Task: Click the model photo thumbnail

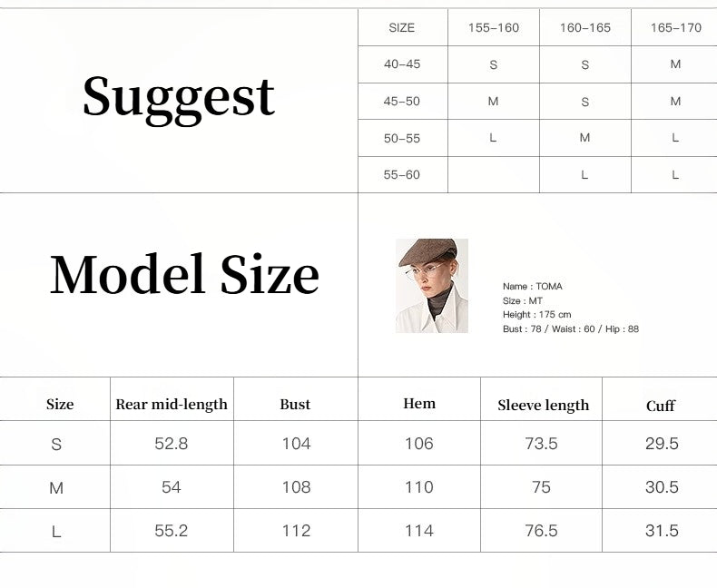Action: click(x=432, y=286)
